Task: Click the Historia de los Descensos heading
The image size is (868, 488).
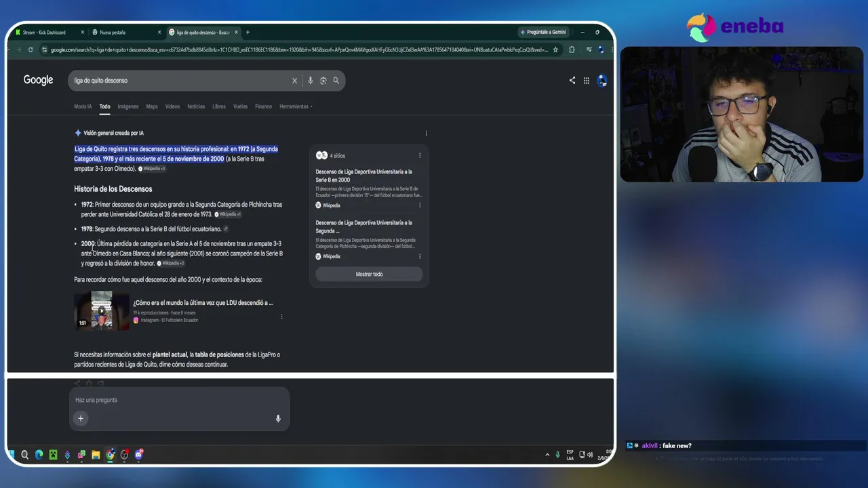Action: 113,189
